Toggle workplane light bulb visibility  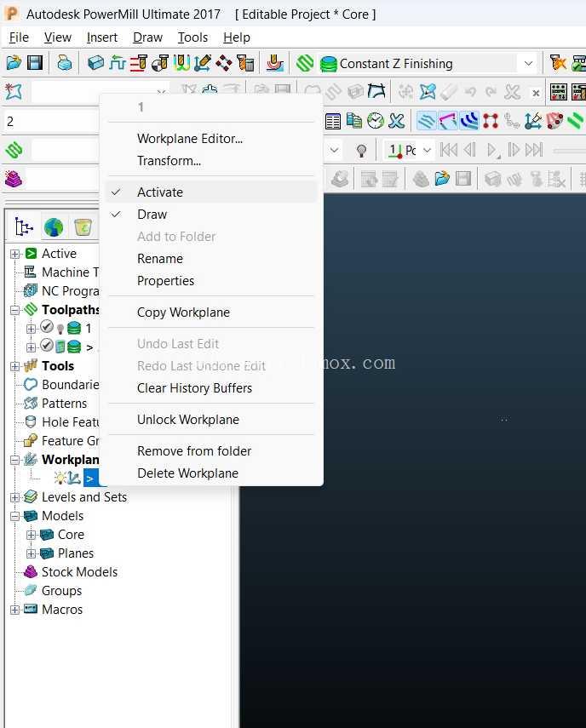(60, 478)
